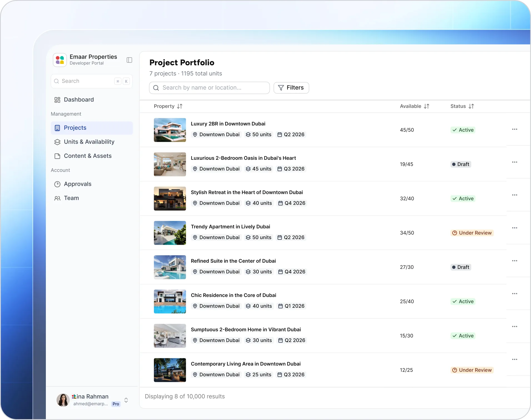Open more options for Chic Residence row
The width and height of the screenshot is (531, 420).
pyautogui.click(x=515, y=294)
